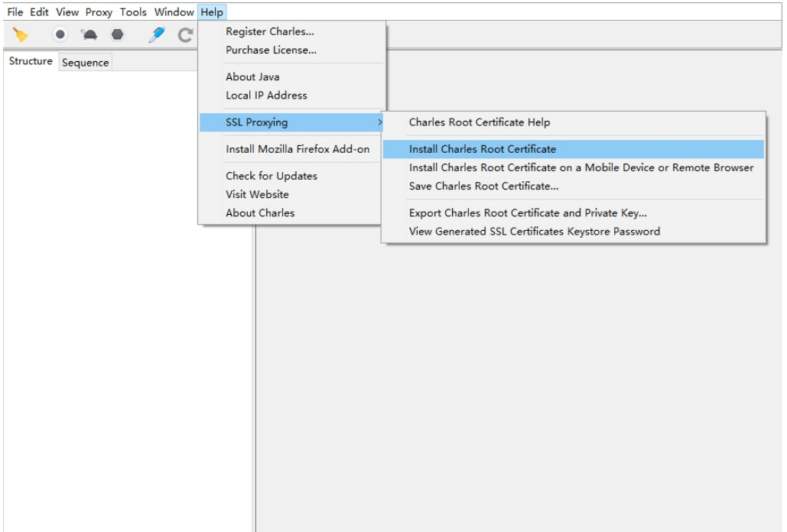Expand the SSL Proxying submenu

[291, 122]
